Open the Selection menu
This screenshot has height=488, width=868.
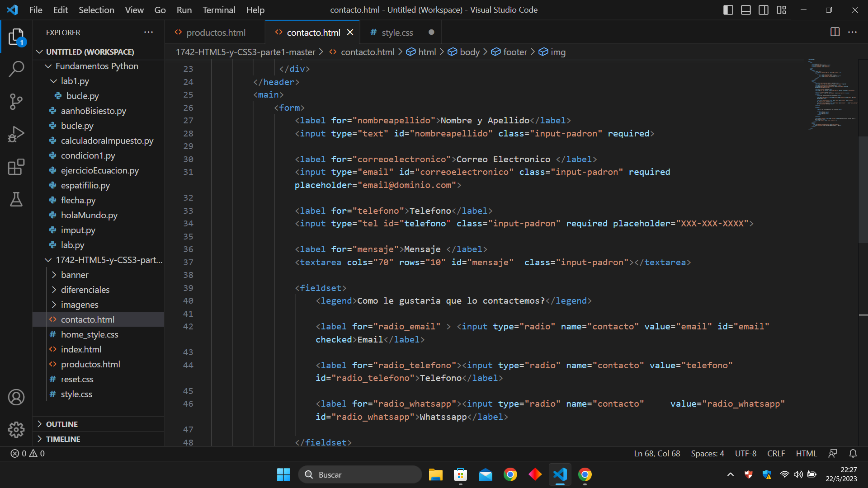pyautogui.click(x=96, y=10)
